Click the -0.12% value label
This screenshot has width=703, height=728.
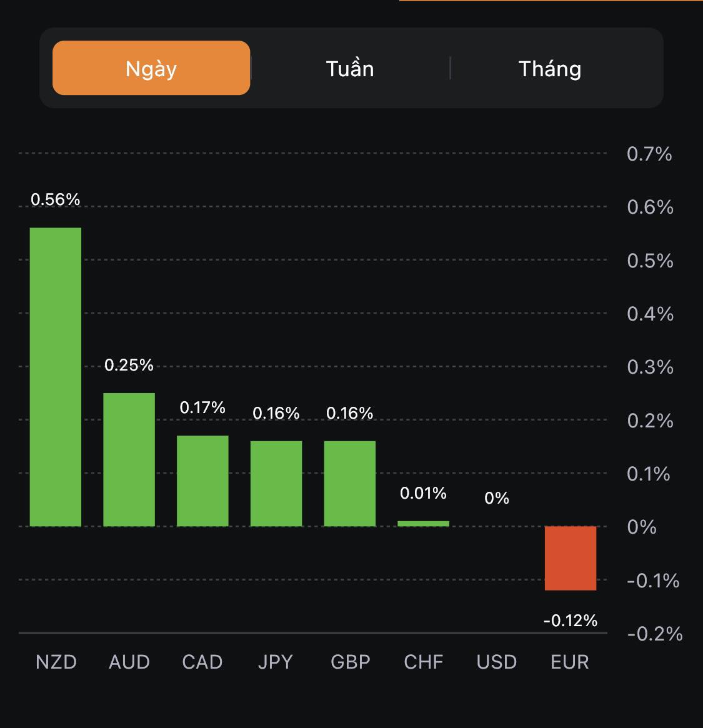571,621
